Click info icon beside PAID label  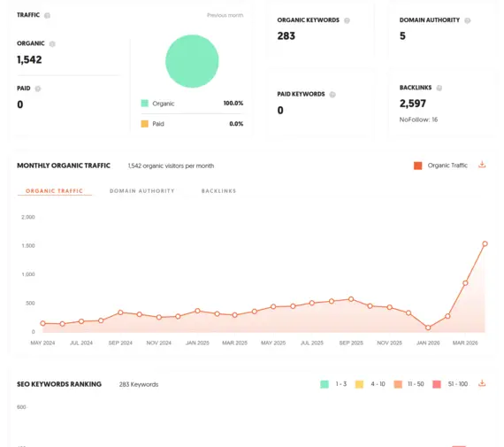38,89
